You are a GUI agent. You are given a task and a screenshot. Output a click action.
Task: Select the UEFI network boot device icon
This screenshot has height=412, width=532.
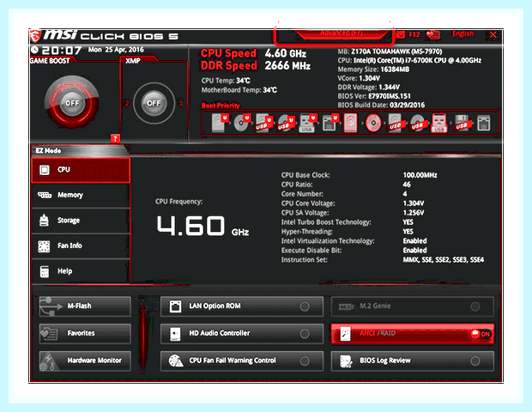point(329,123)
